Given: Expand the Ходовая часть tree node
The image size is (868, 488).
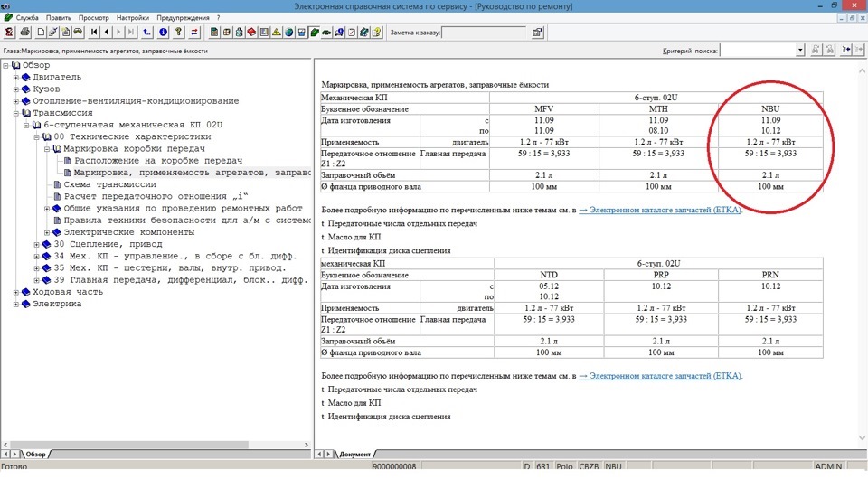Looking at the screenshot, I should tap(16, 292).
